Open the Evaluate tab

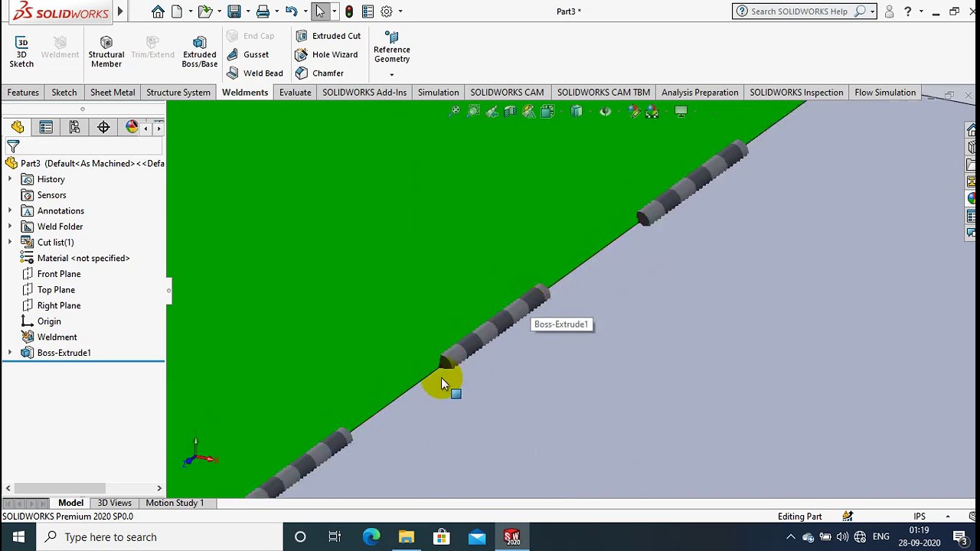tap(295, 93)
